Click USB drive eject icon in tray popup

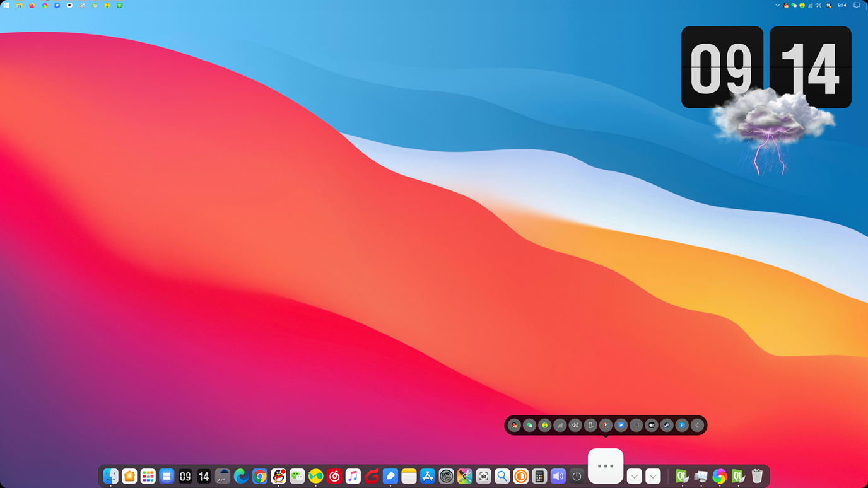coord(590,426)
